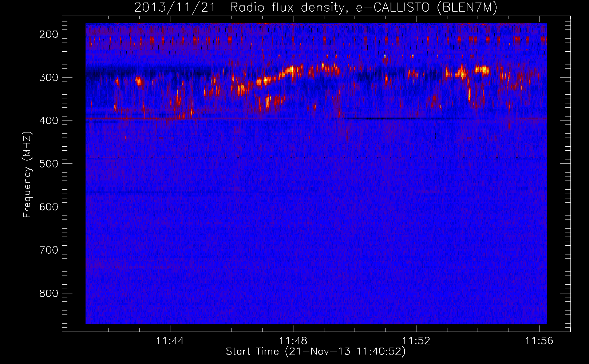The image size is (589, 364).
Task: Click the 11:48 time tick label
Action: 293,341
